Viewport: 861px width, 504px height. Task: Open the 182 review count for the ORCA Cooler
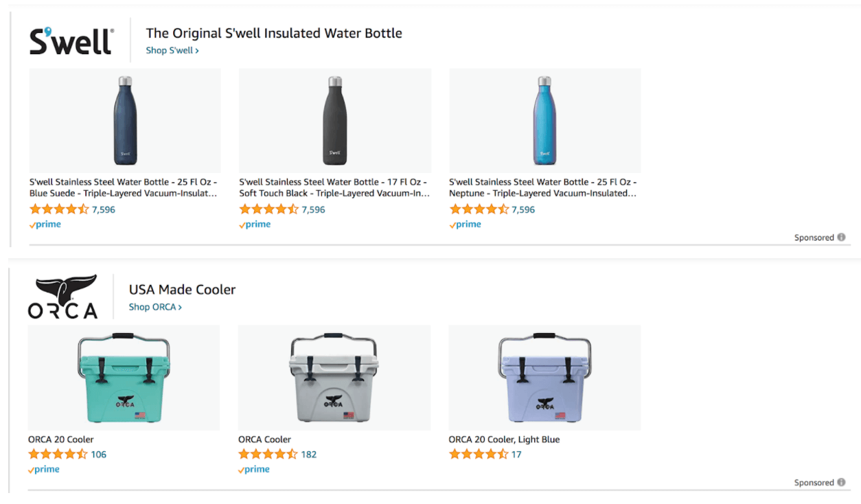pos(309,454)
